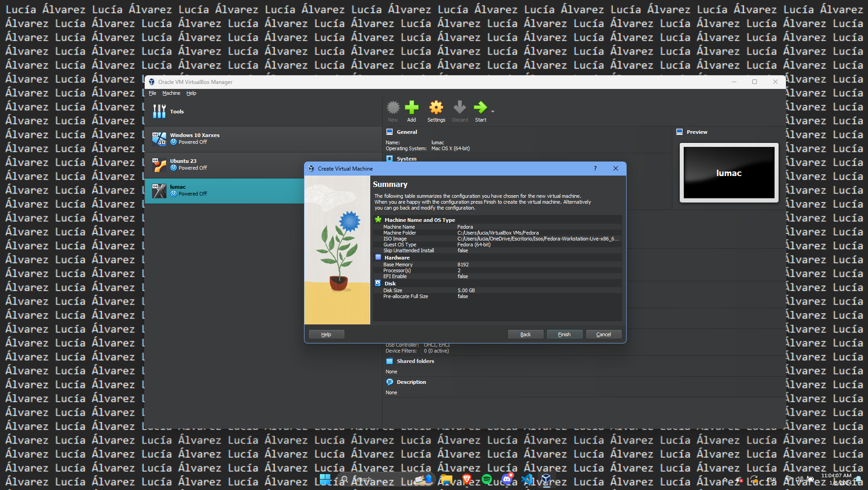Click the Discard toolbar icon
The height and width of the screenshot is (490, 868).
459,111
